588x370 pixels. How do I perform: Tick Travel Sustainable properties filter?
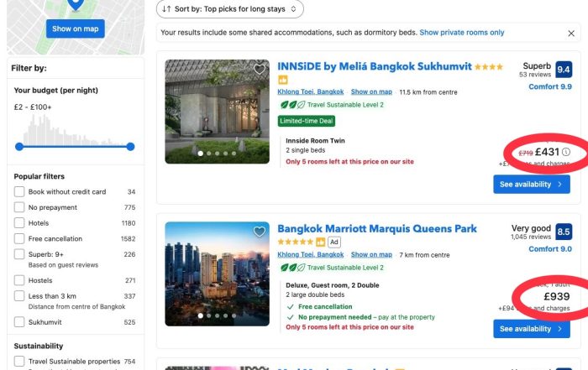[19, 362]
